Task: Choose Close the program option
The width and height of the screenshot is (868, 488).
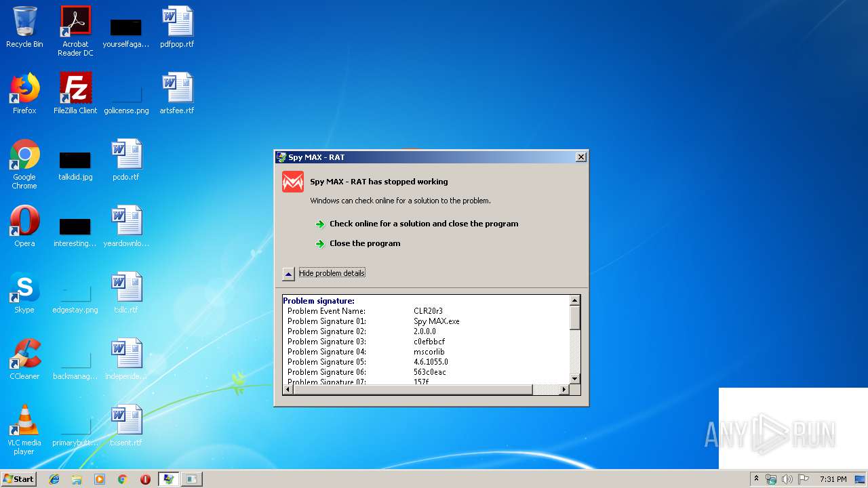Action: tap(365, 243)
